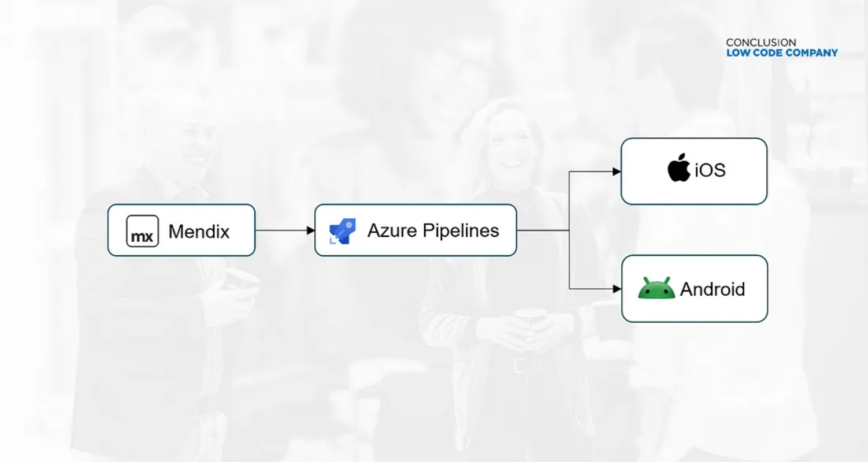The height and width of the screenshot is (462, 868).
Task: Click the arrowhead pointing into Azure Pipelines
Action: (311, 230)
